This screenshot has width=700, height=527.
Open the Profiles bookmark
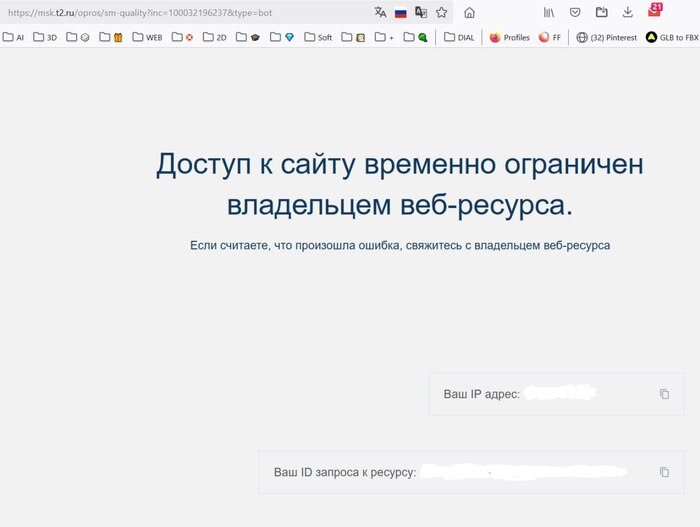tap(509, 37)
